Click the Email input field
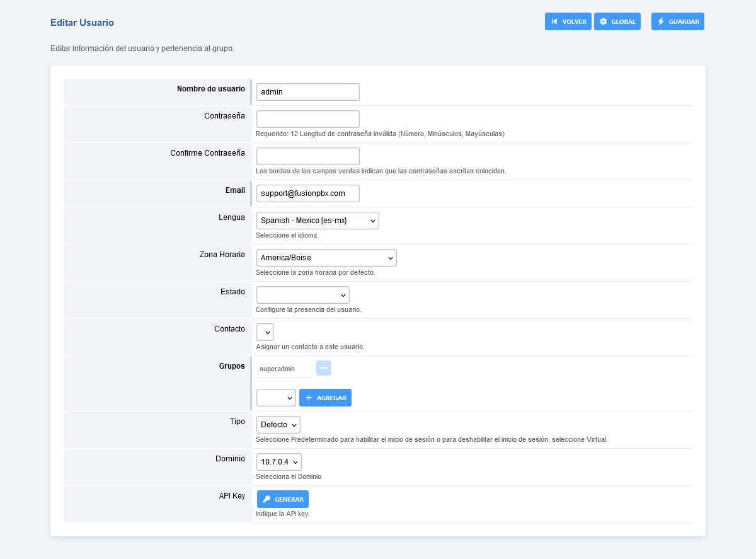The image size is (756, 559). tap(307, 193)
